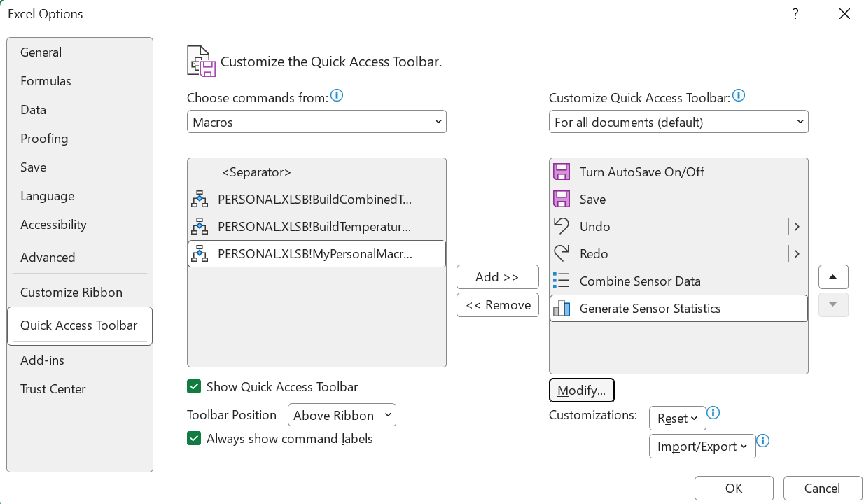Open the Import/Export dropdown button
The width and height of the screenshot is (864, 504).
(702, 447)
